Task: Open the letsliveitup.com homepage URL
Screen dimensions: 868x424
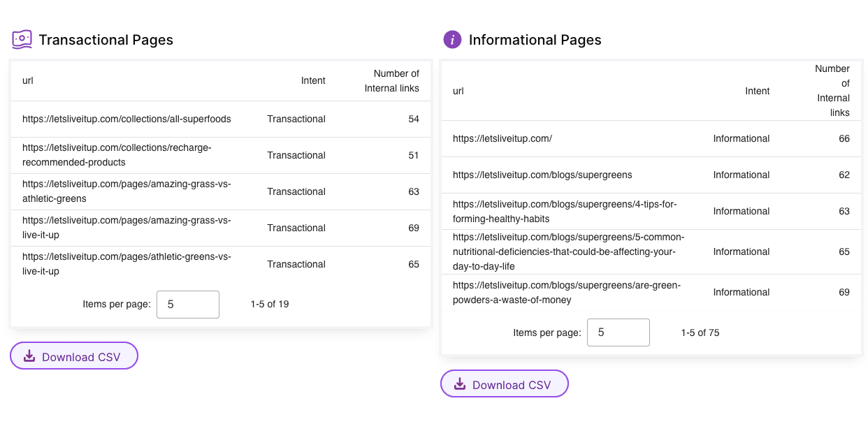Action: 502,139
